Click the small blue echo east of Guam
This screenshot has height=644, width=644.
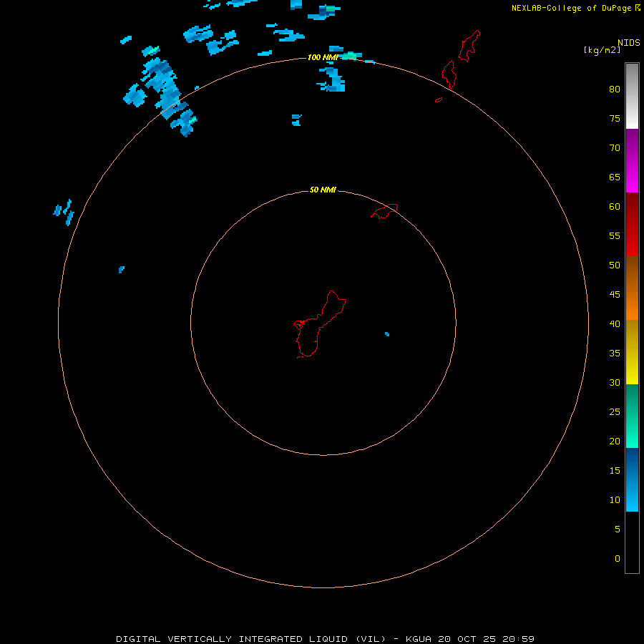tap(387, 334)
